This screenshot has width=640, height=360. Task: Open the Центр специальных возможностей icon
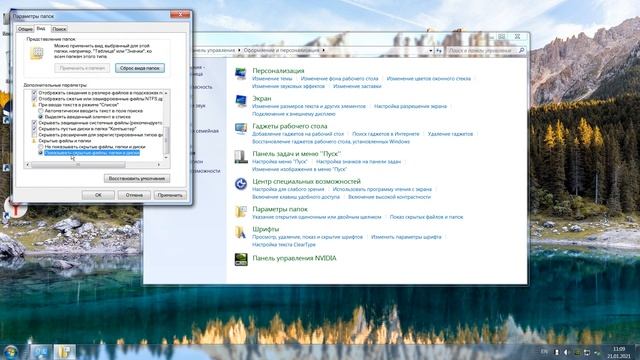(x=241, y=184)
